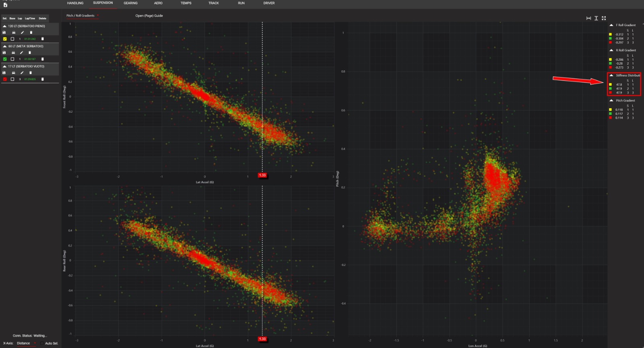
Task: Enable the Auto Sel. checkbox
Action: click(42, 343)
